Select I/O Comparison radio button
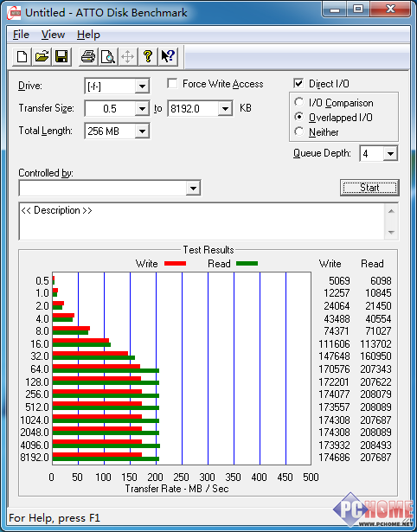This screenshot has width=417, height=532. coord(299,102)
